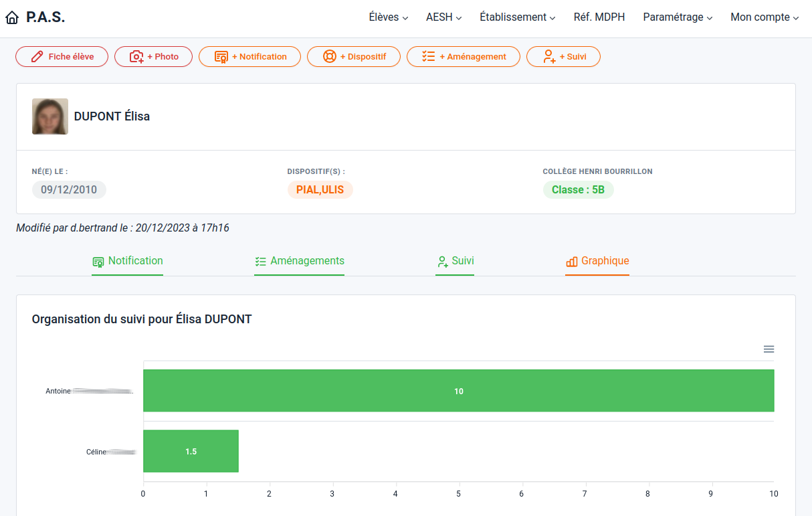This screenshot has height=516, width=812.
Task: Open the Réf. MDPH menu item
Action: click(x=599, y=17)
